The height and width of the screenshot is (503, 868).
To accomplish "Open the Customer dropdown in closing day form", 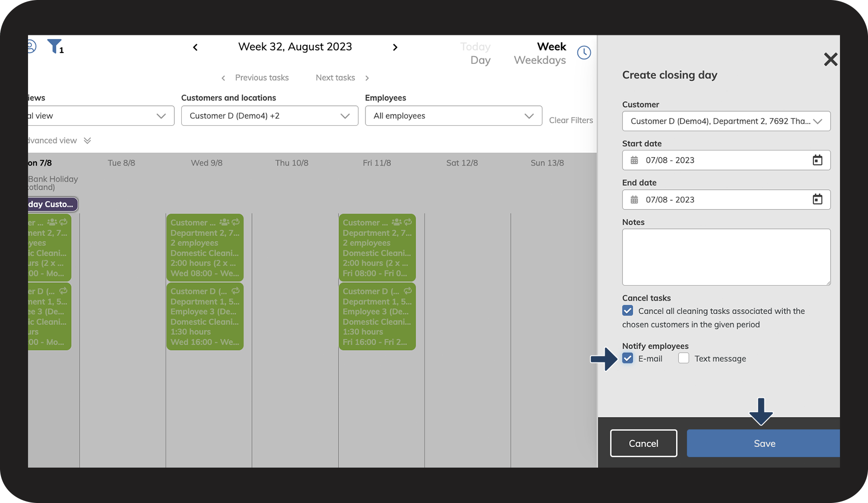I will coord(726,121).
